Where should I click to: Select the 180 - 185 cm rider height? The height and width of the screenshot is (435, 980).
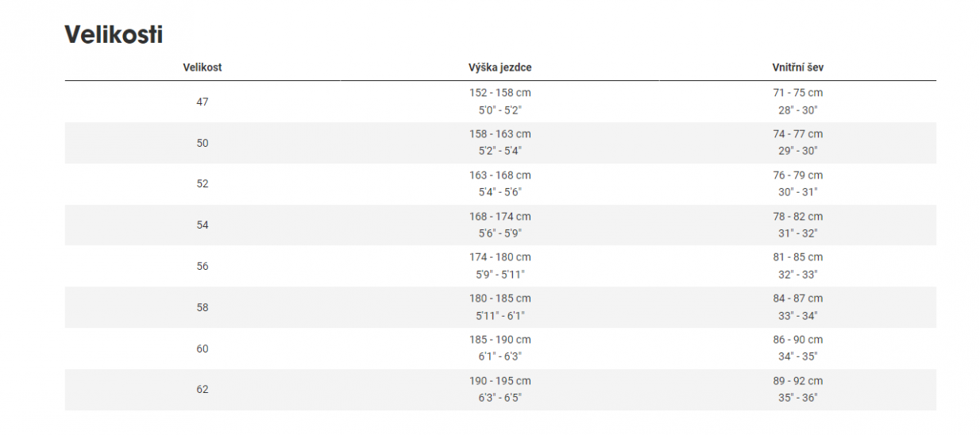pyautogui.click(x=500, y=298)
